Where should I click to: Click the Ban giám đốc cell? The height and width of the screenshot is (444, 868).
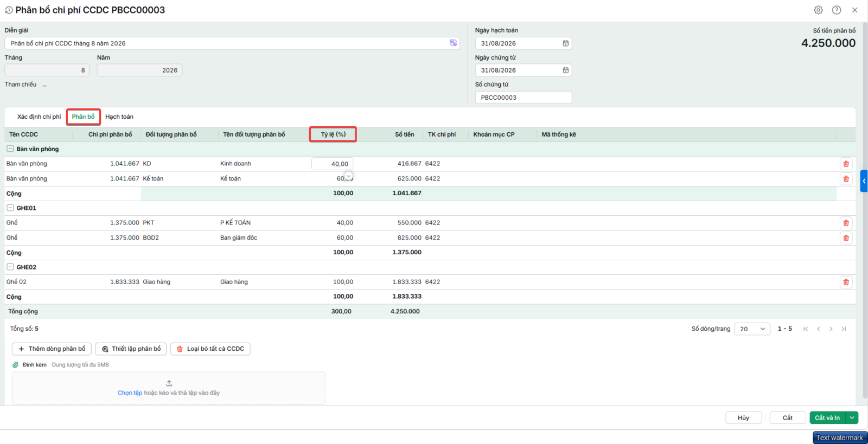pos(239,238)
